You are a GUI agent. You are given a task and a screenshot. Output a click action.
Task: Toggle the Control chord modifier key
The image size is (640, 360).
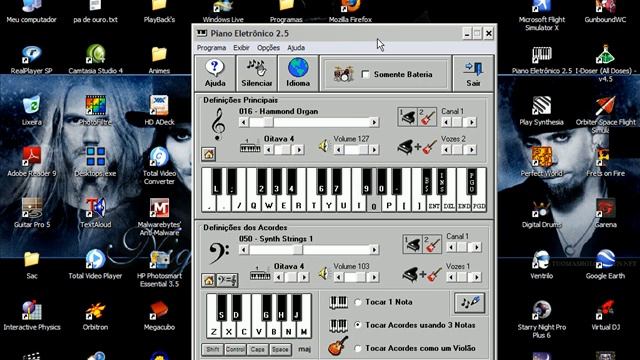[235, 350]
